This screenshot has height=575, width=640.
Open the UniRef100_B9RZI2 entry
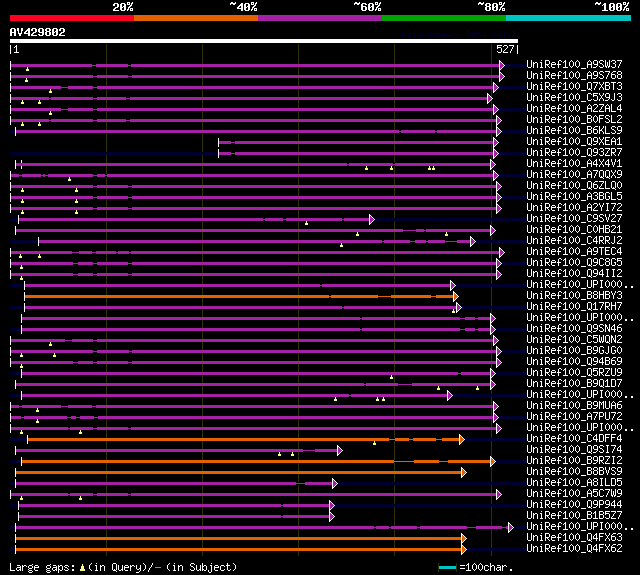574,461
